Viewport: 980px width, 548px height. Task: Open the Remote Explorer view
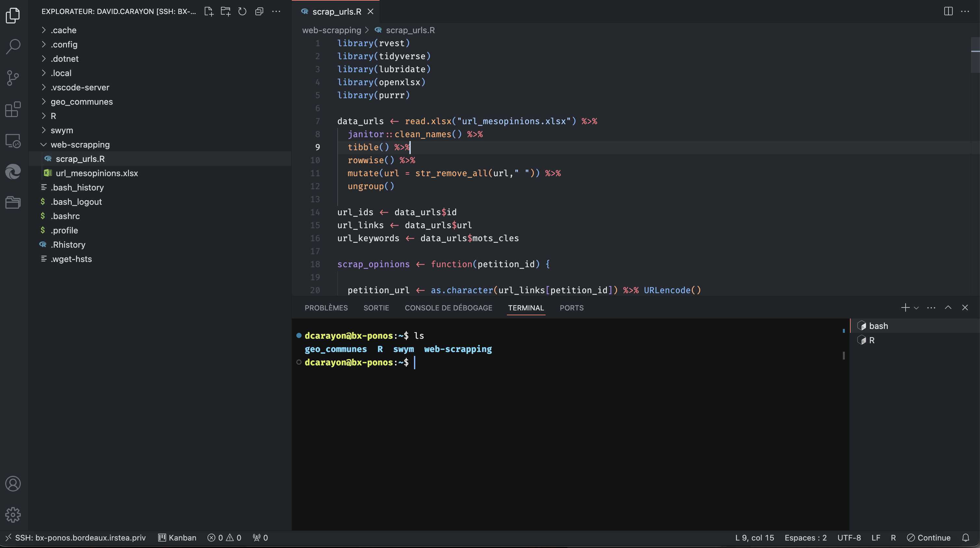point(13,141)
